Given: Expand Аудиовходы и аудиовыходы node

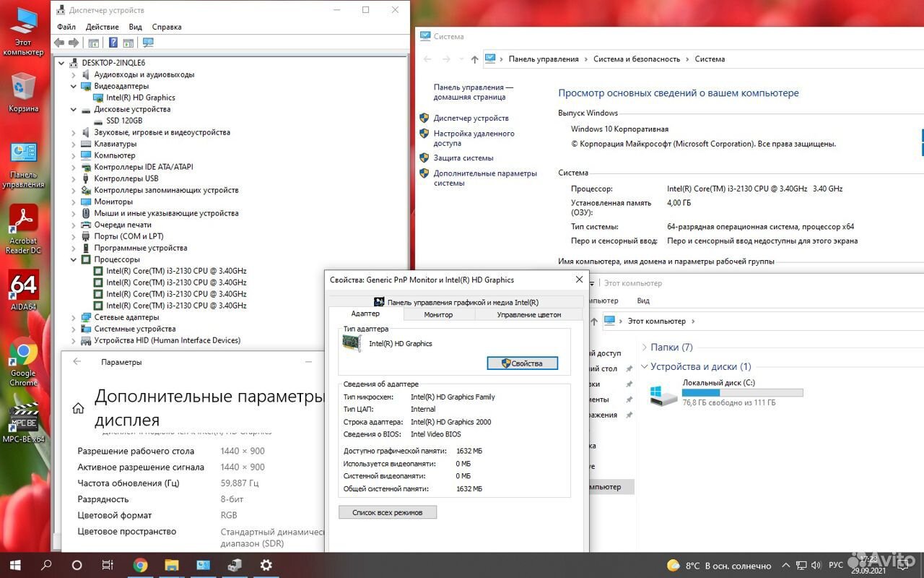Looking at the screenshot, I should pyautogui.click(x=74, y=74).
